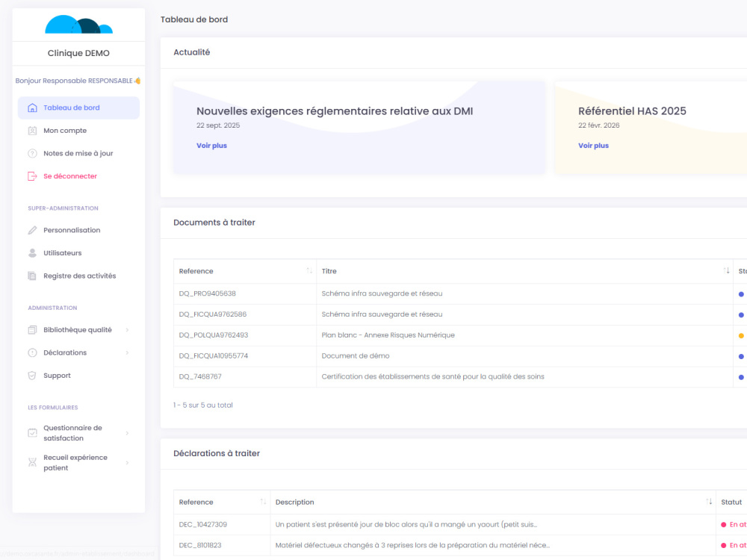The image size is (747, 560).
Task: Click the date 22 févr. 2026
Action: [x=599, y=125]
